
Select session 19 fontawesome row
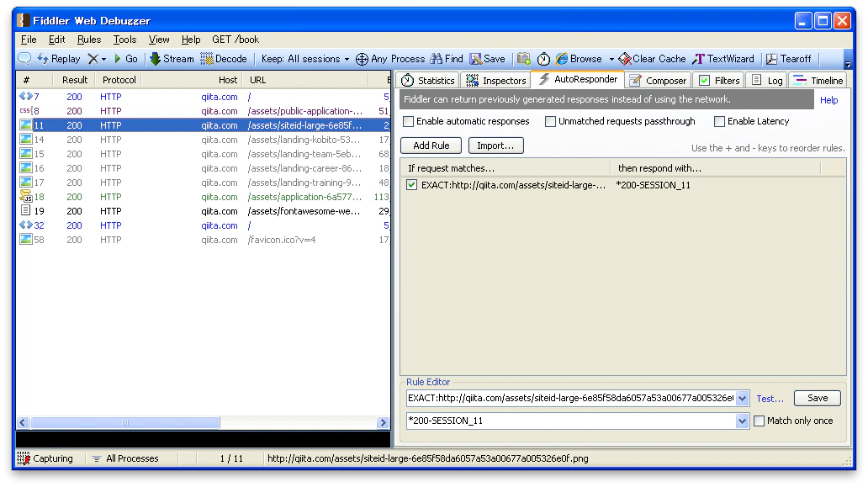click(x=204, y=211)
